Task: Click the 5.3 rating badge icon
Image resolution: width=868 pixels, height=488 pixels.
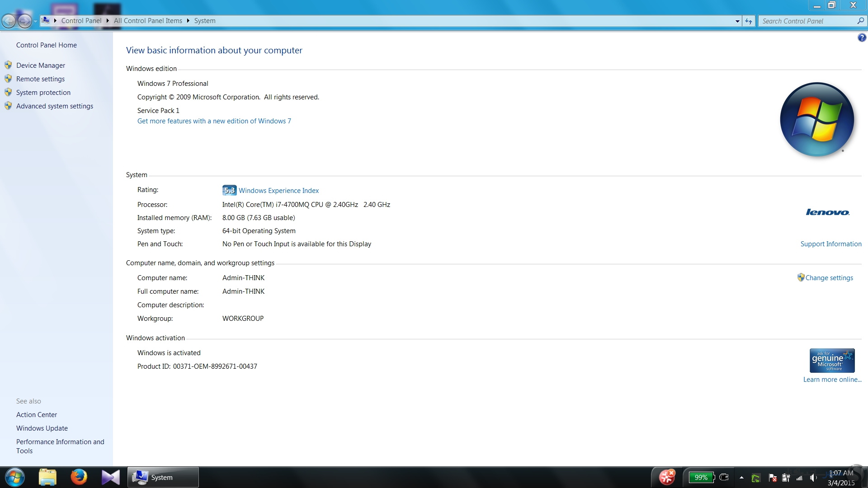Action: (x=229, y=190)
